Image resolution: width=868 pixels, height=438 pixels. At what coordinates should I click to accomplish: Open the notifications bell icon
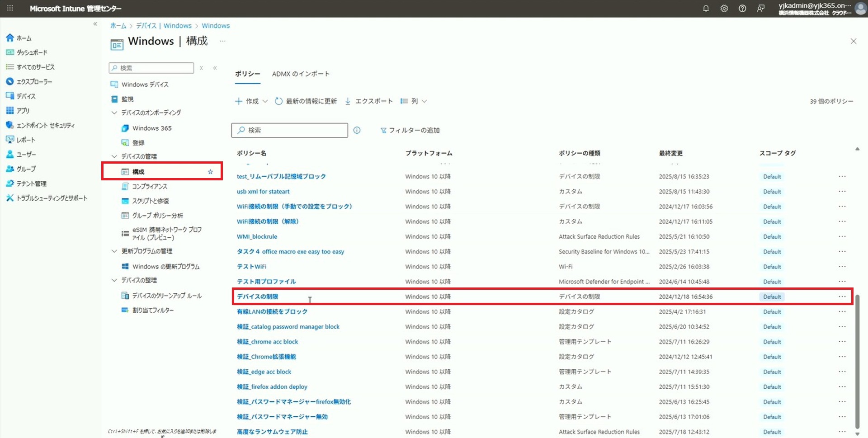click(x=706, y=9)
